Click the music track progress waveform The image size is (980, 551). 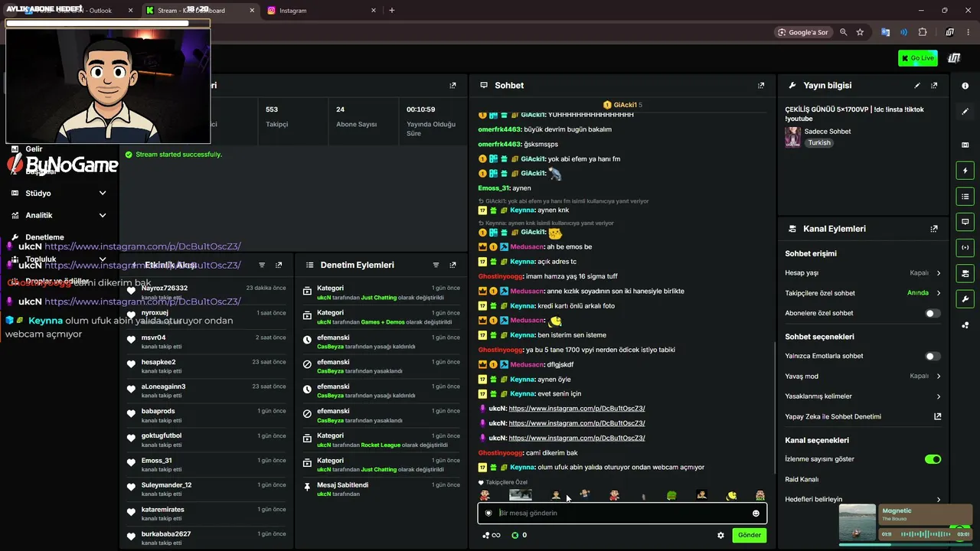tap(924, 534)
